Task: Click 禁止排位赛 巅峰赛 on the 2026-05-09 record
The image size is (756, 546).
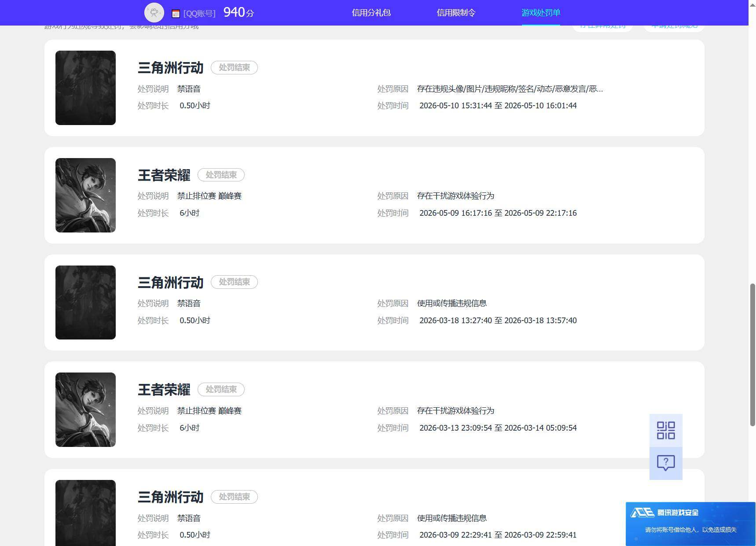Action: [x=209, y=196]
